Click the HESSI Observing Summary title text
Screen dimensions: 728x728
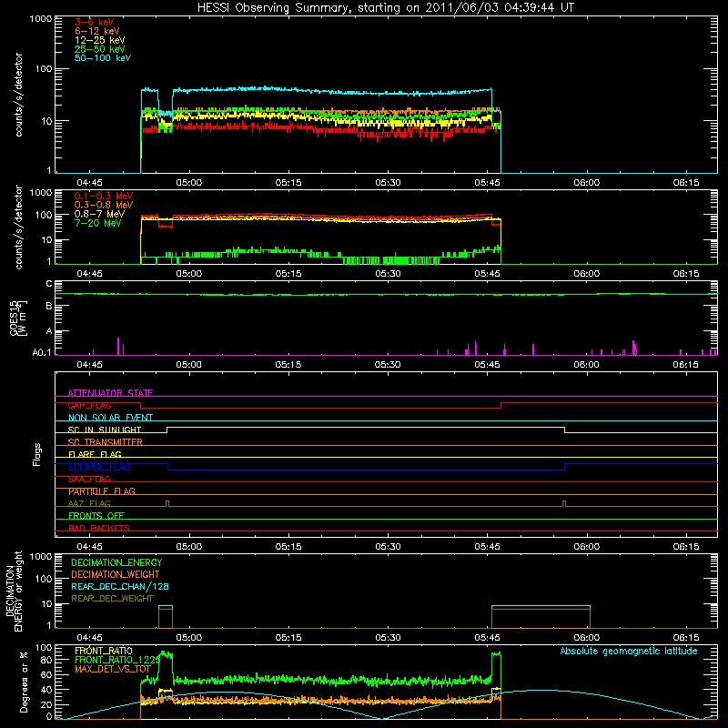[386, 8]
